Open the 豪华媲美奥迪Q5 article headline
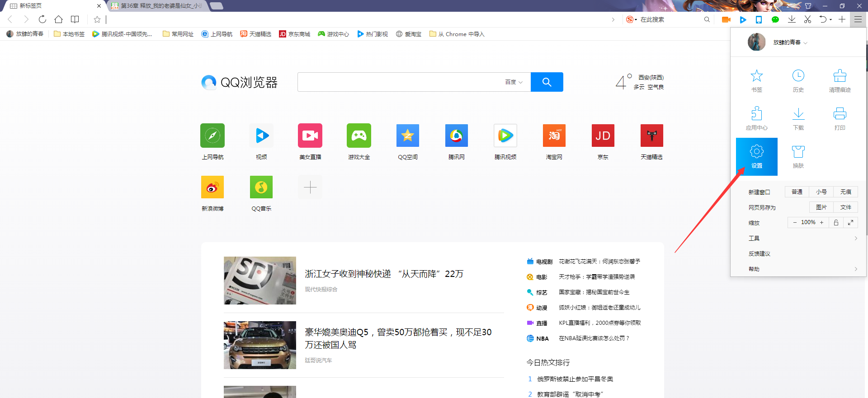Screen dimensions: 868x398 click(x=398, y=338)
